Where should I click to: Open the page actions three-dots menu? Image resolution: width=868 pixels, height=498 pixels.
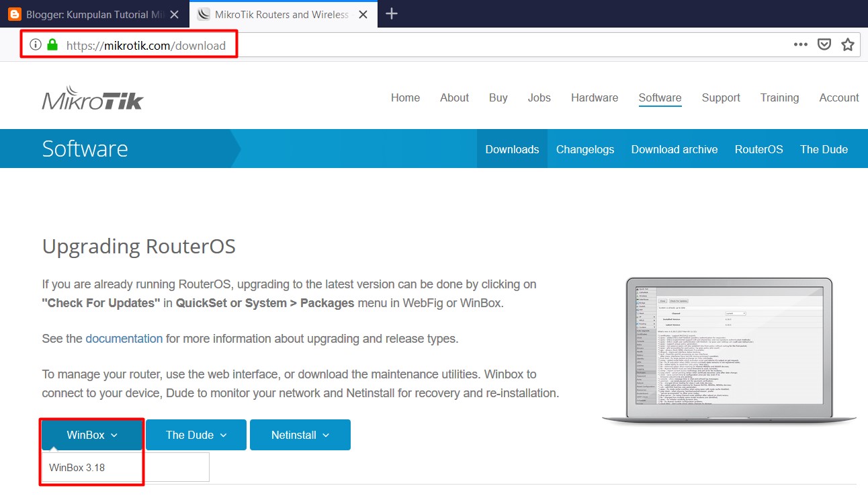click(801, 44)
